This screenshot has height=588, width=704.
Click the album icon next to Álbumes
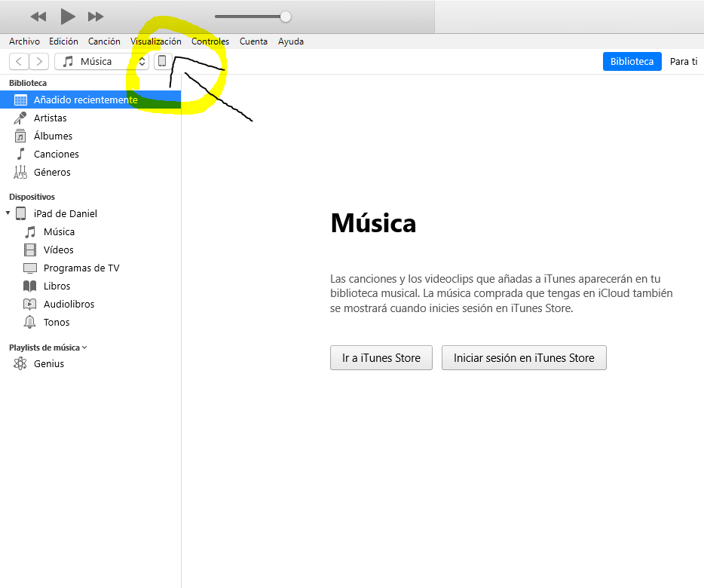pyautogui.click(x=20, y=136)
